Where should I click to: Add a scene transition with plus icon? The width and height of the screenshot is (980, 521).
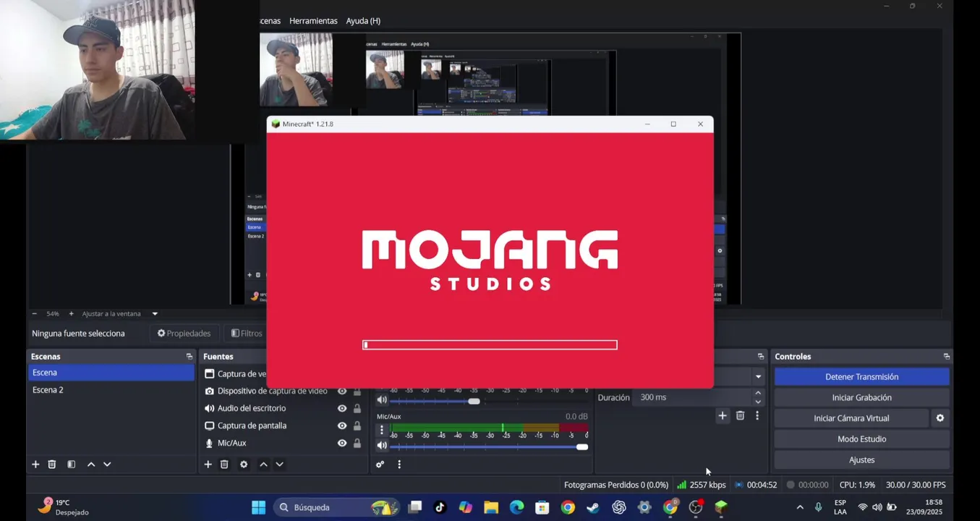722,415
